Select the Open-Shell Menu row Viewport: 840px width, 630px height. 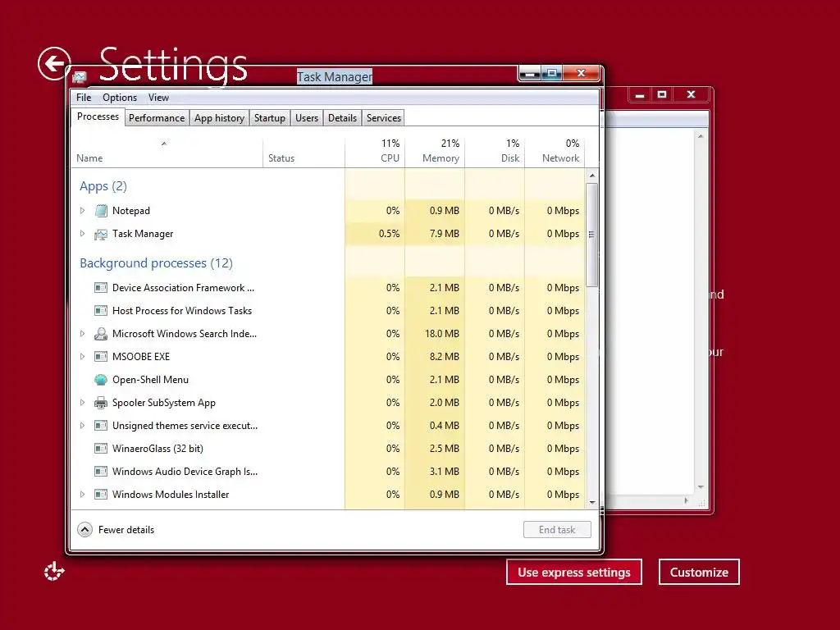(x=328, y=380)
